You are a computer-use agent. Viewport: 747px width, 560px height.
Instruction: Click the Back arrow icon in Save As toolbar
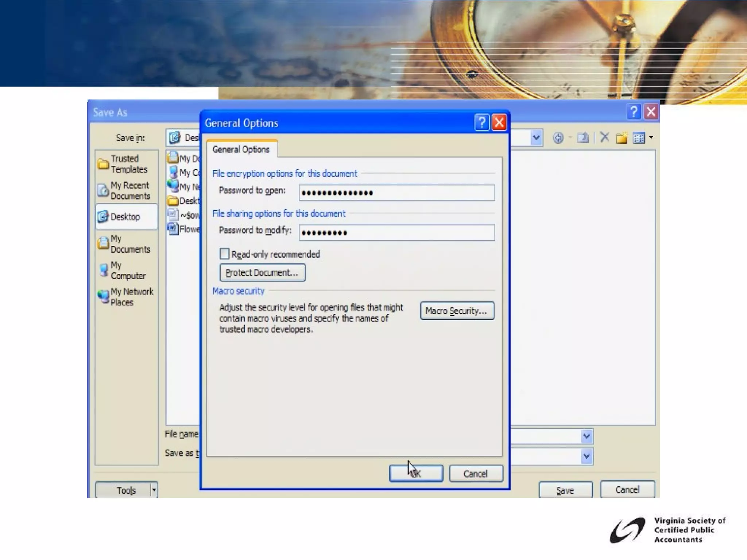558,138
